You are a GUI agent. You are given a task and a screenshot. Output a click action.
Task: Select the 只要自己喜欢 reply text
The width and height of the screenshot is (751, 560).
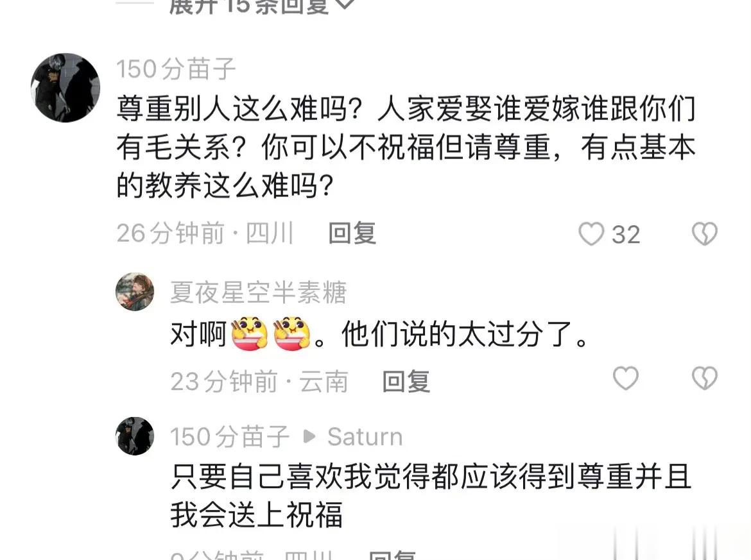431,495
